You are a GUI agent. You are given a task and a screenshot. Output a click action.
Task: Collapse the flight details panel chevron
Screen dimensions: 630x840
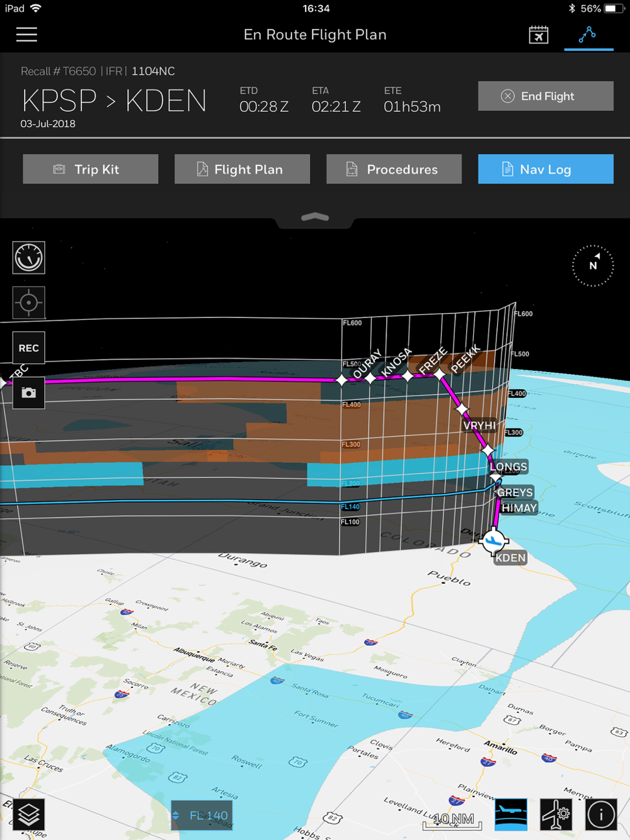coord(315,217)
